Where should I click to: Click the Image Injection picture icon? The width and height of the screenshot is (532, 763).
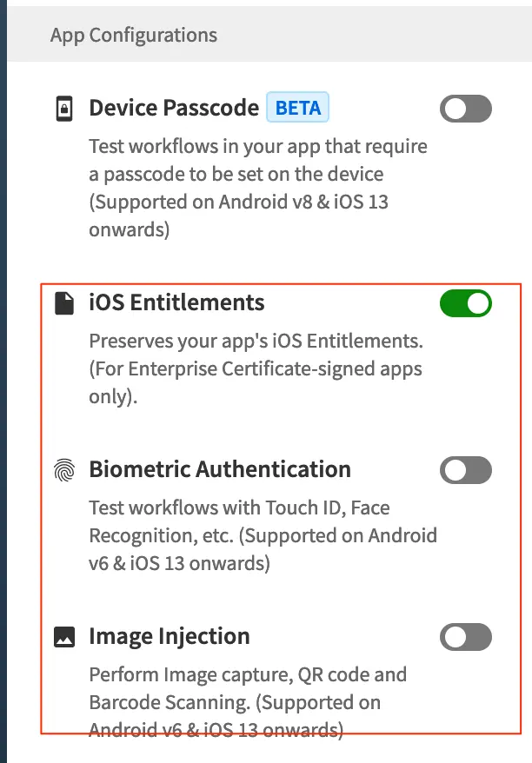click(63, 637)
